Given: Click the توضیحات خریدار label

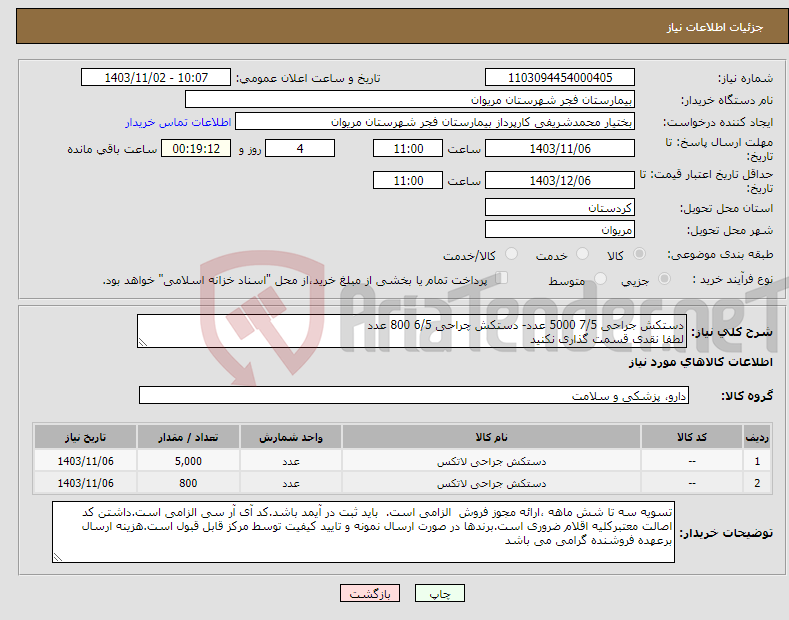Looking at the screenshot, I should [x=726, y=532].
